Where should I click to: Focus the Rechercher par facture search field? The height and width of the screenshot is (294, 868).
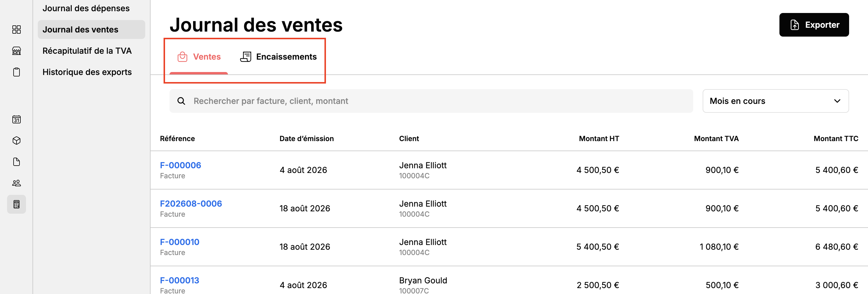431,101
